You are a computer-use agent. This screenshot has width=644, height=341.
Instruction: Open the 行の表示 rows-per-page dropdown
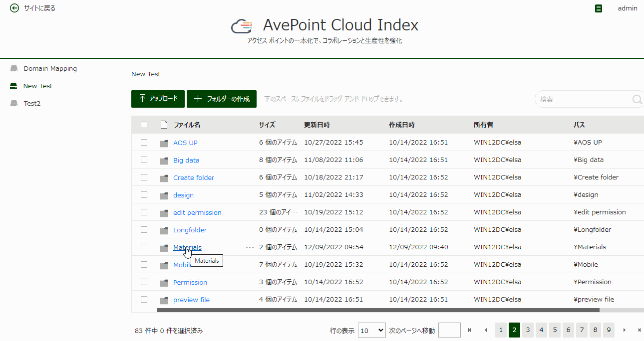point(372,330)
